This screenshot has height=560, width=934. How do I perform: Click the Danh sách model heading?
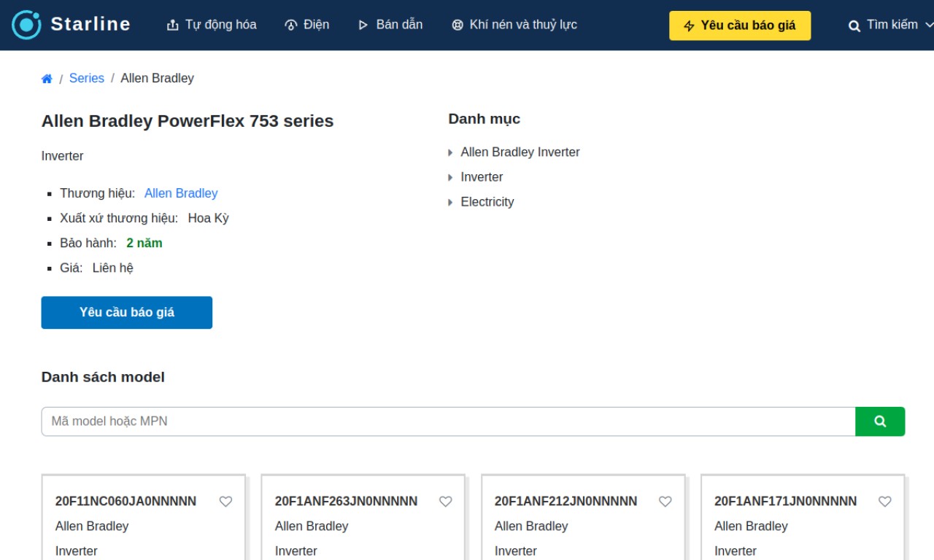[x=103, y=377]
